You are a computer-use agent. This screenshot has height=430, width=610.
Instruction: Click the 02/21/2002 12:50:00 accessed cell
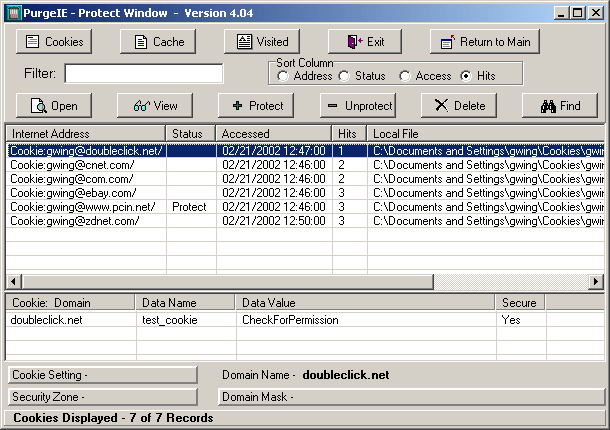click(x=274, y=221)
